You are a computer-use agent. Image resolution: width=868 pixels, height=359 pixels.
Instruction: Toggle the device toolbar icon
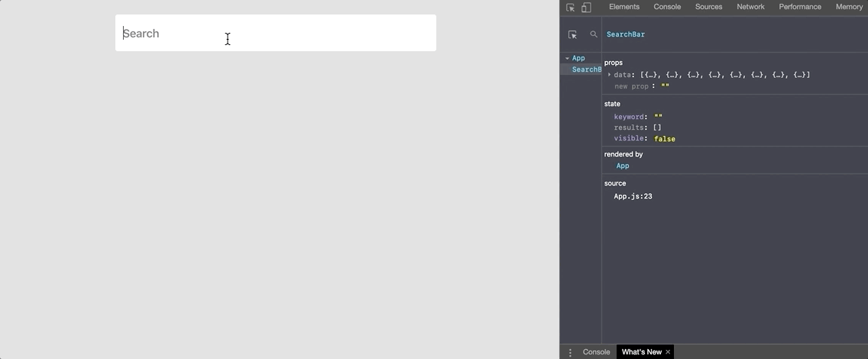(x=586, y=7)
